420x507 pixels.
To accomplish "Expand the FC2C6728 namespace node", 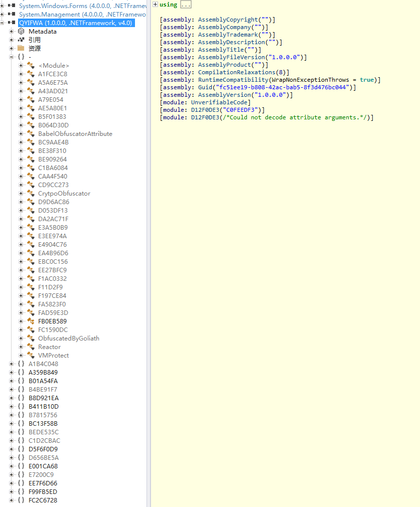I will [12, 500].
